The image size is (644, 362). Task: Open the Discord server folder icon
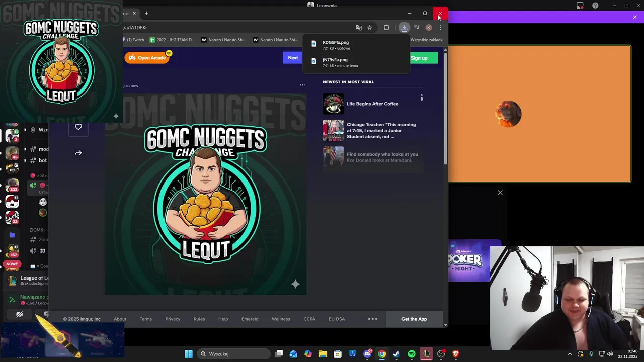click(12, 235)
